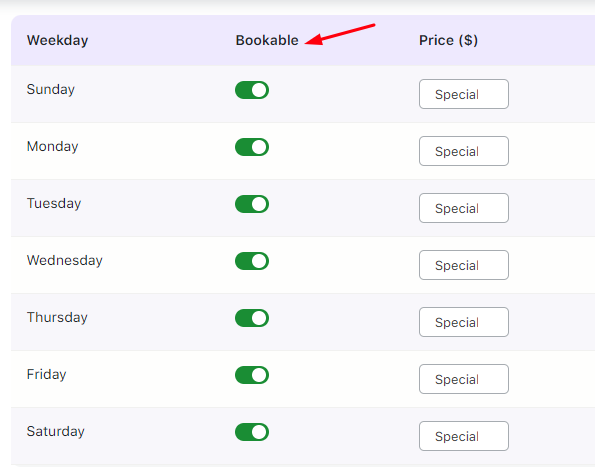Select the Wednesday row label
Screen dimensions: 595x475
coord(65,260)
